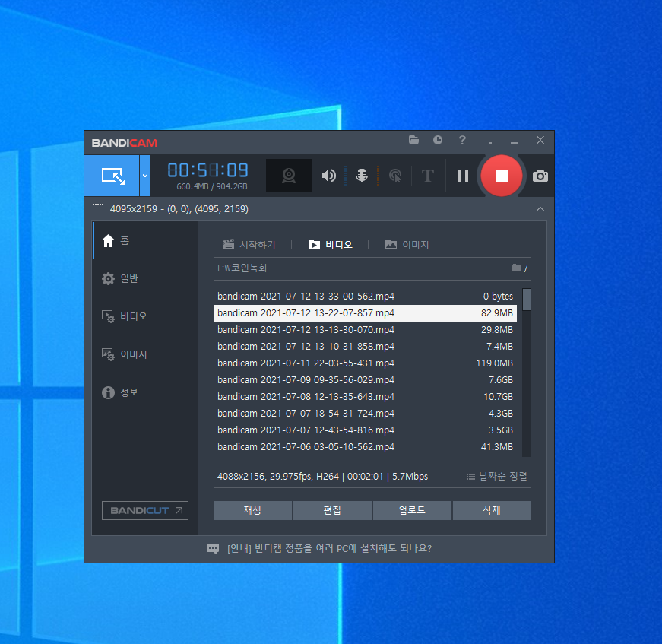Image resolution: width=662 pixels, height=644 pixels.
Task: Click the video info line 4088x2156
Action: click(x=322, y=477)
